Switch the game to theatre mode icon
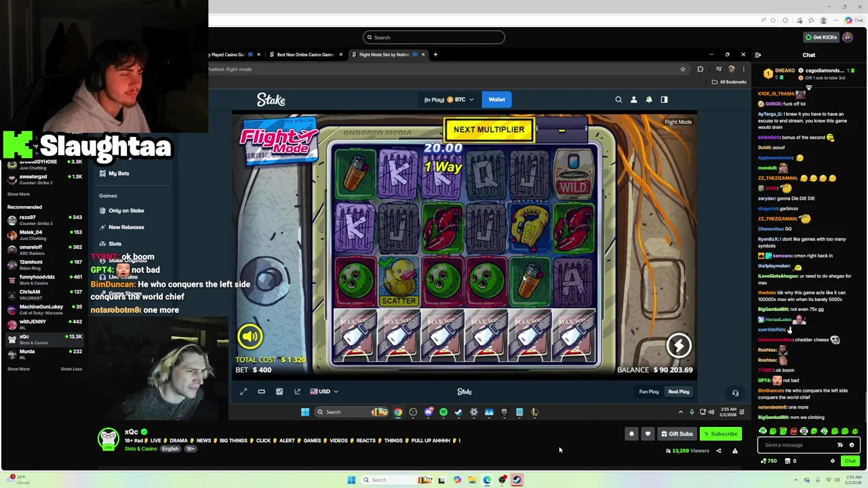Image resolution: width=868 pixels, height=488 pixels. pos(261,391)
